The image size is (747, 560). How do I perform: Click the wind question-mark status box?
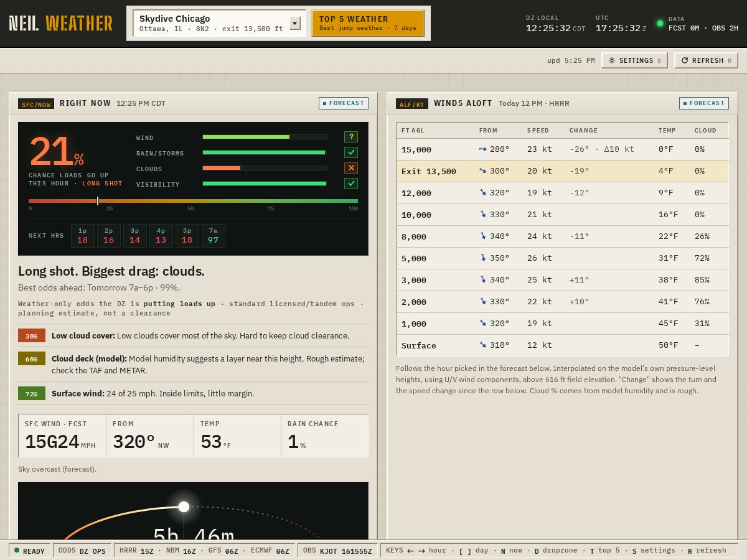351,137
